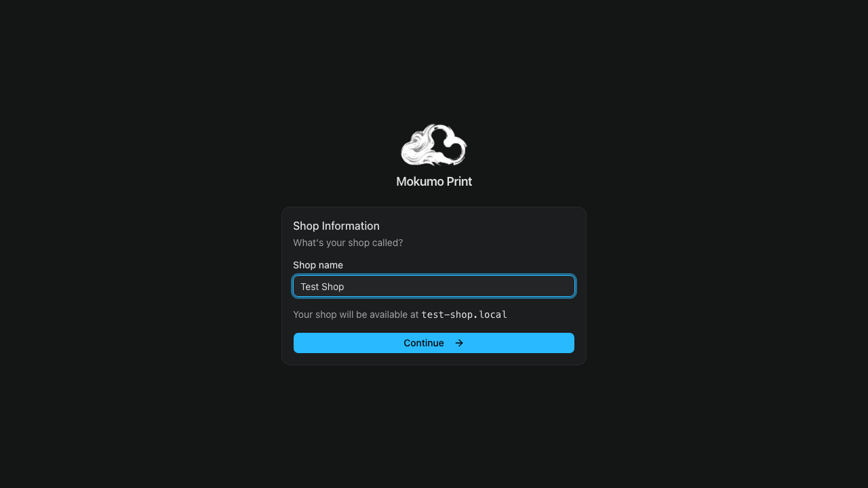Click "Your shop will be available at" text

[x=355, y=314]
